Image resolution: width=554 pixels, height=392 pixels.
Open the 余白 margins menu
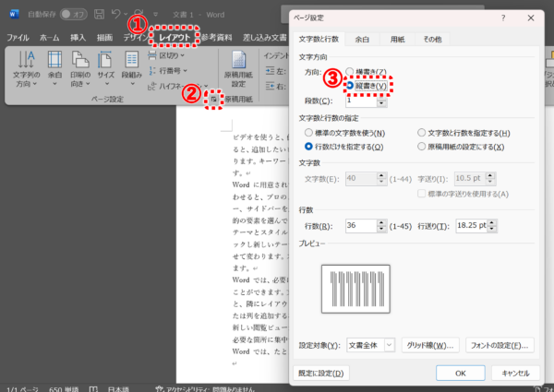[x=55, y=65]
